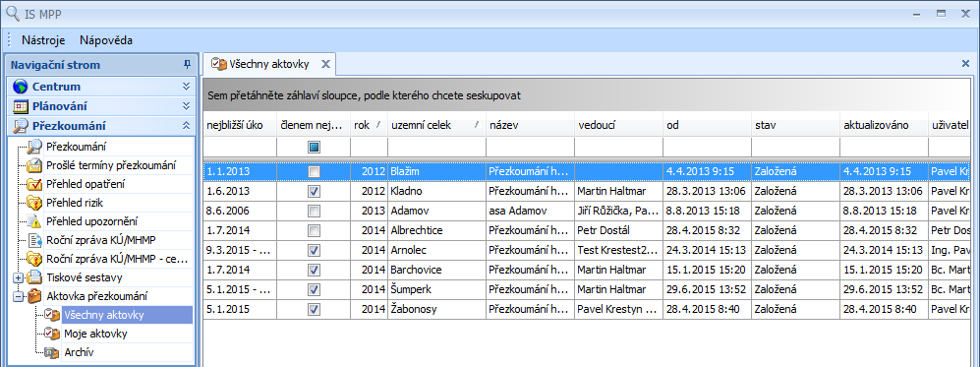This screenshot has width=980, height=367.
Task: Click the název filter field
Action: (x=530, y=147)
